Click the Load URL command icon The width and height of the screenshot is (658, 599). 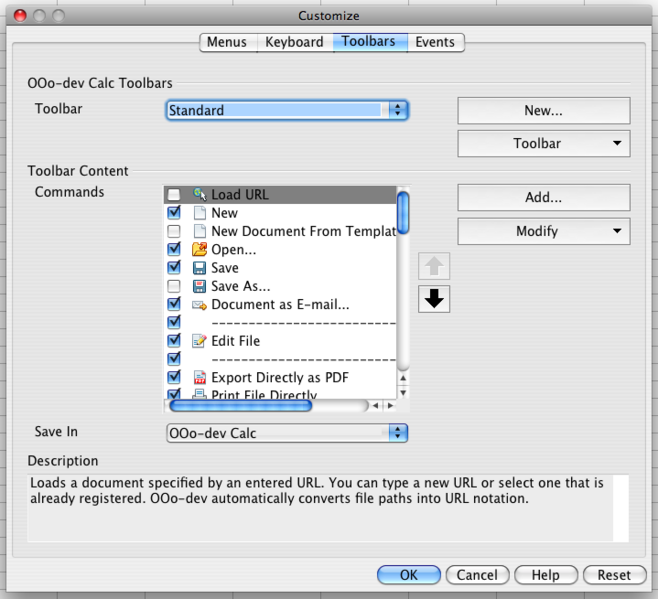tap(199, 194)
